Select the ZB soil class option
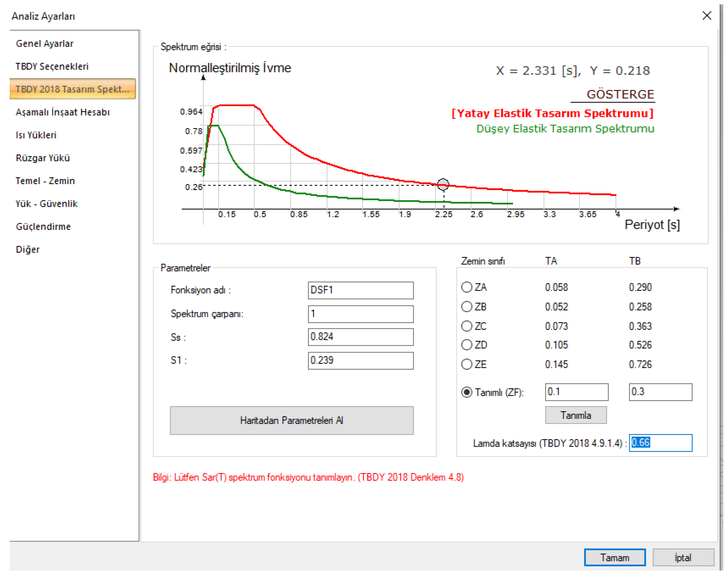Image resolution: width=728 pixels, height=575 pixels. [467, 307]
